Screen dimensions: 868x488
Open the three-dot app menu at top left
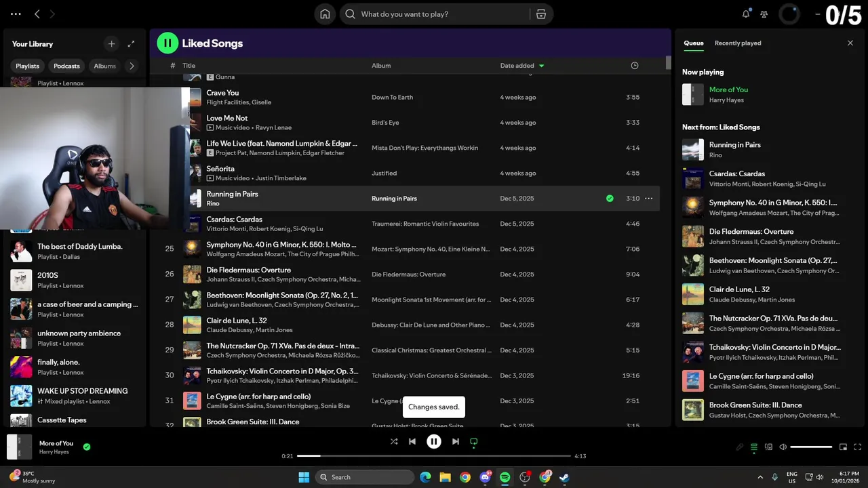coord(16,14)
